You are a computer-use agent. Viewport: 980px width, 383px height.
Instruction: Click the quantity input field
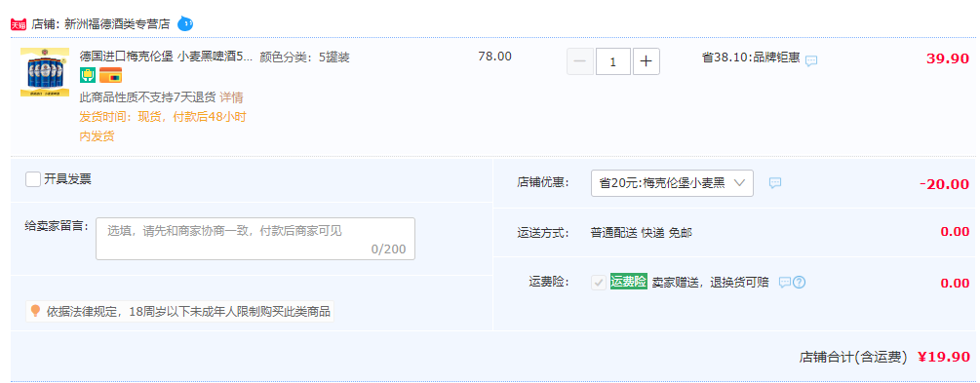pos(613,61)
